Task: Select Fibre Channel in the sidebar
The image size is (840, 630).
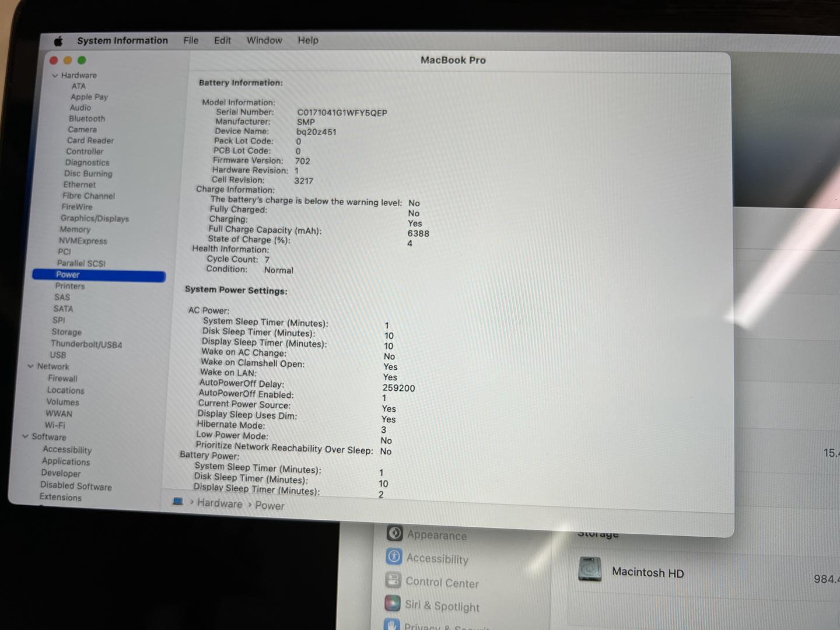Action: [x=89, y=196]
